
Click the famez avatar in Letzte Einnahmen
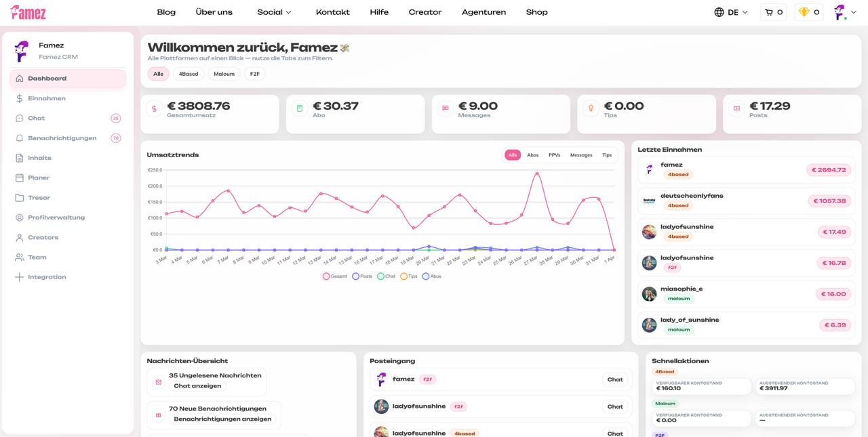[649, 169]
